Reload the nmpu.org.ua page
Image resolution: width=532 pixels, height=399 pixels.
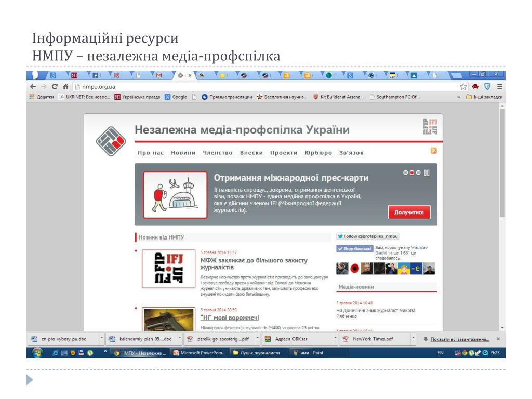click(x=54, y=87)
